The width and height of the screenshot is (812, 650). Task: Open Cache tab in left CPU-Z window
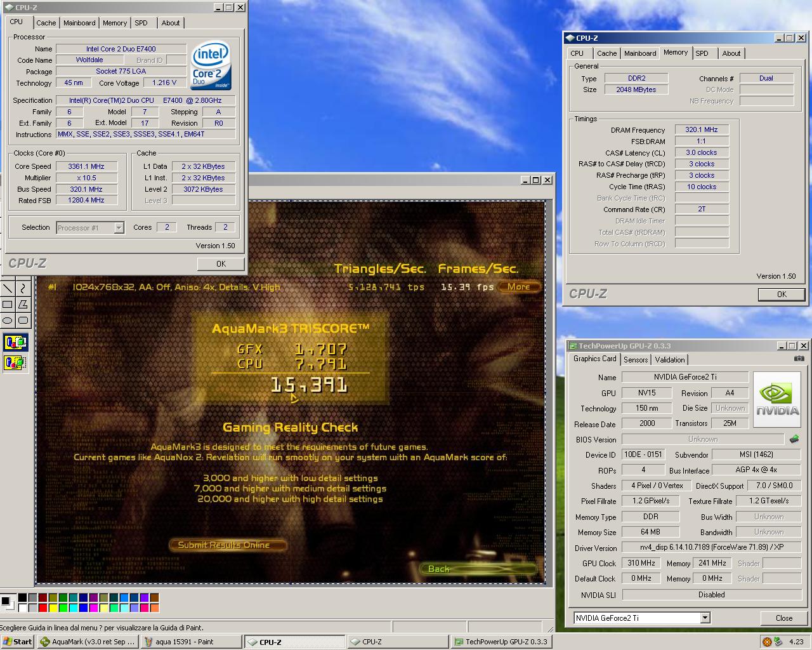tap(46, 23)
